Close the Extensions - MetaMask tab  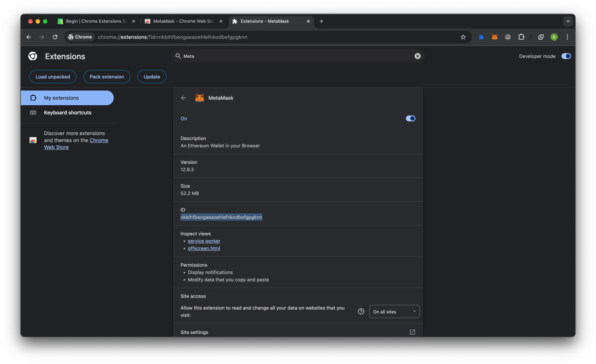coord(308,21)
